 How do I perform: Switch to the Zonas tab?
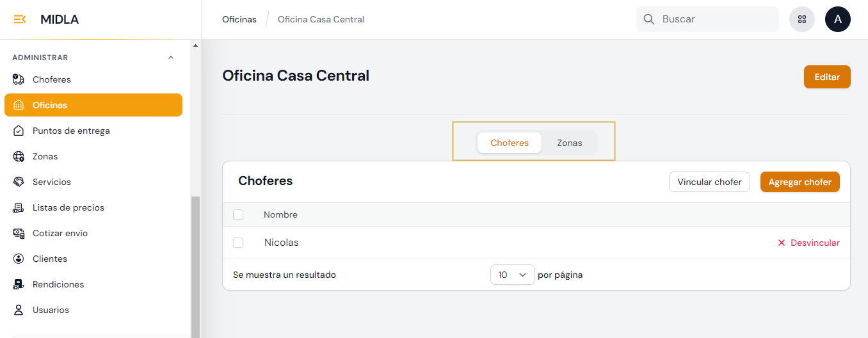coord(569,143)
